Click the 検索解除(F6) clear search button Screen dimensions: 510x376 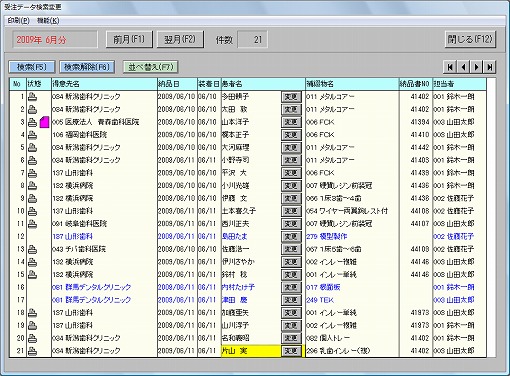(x=87, y=67)
